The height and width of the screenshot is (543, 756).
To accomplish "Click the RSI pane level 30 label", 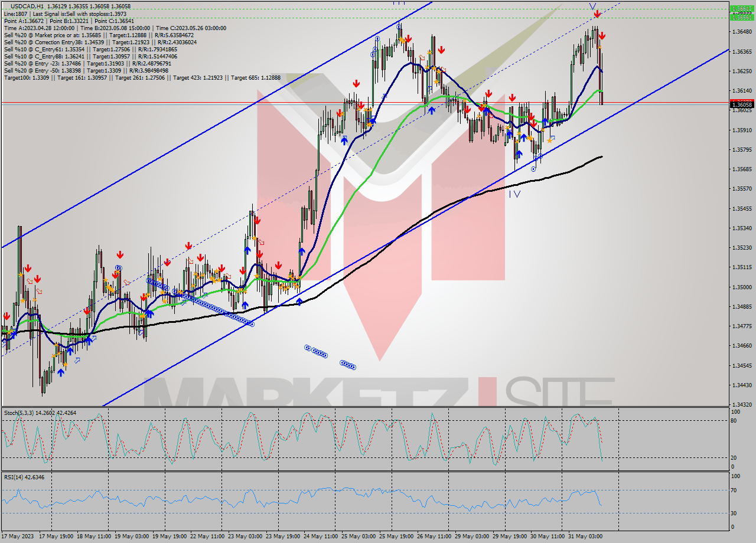I will [x=734, y=512].
